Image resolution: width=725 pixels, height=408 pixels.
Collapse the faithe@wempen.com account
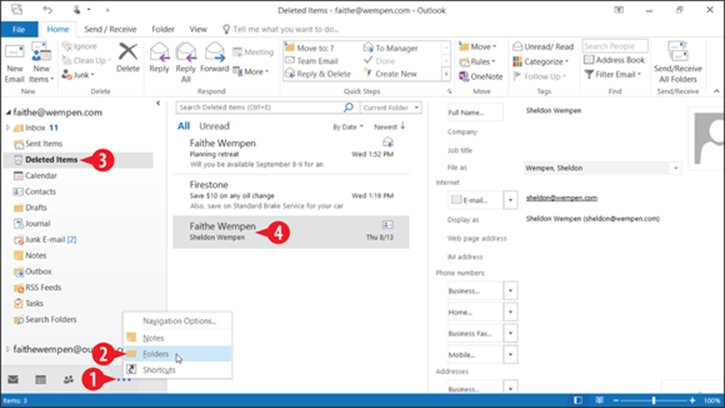(x=8, y=112)
